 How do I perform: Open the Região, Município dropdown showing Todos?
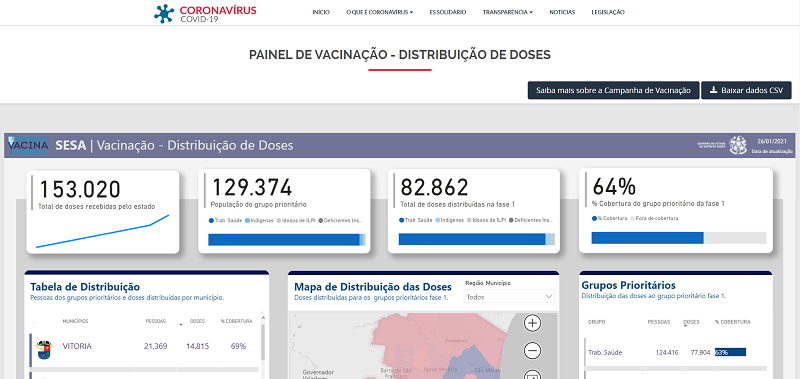(508, 297)
